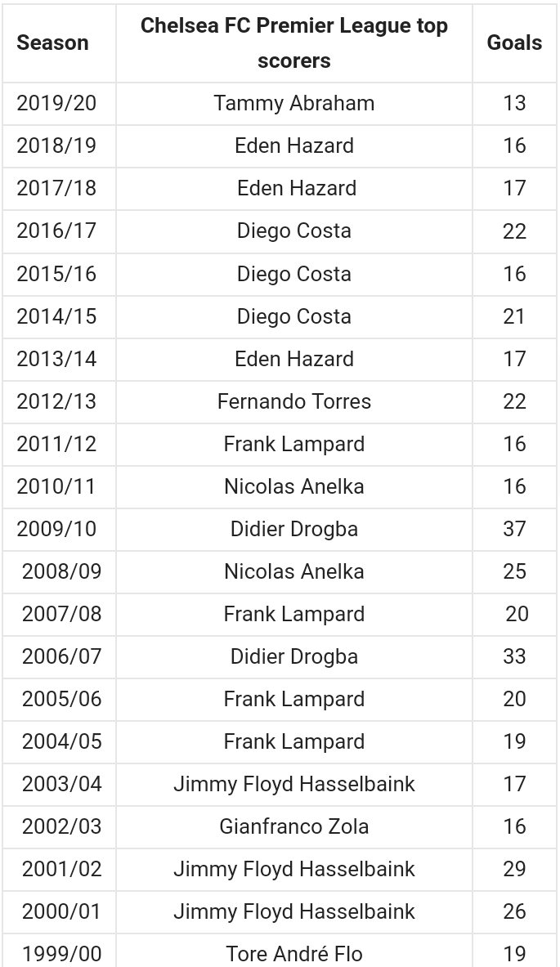Select the 2018/19 season cell

(x=56, y=145)
